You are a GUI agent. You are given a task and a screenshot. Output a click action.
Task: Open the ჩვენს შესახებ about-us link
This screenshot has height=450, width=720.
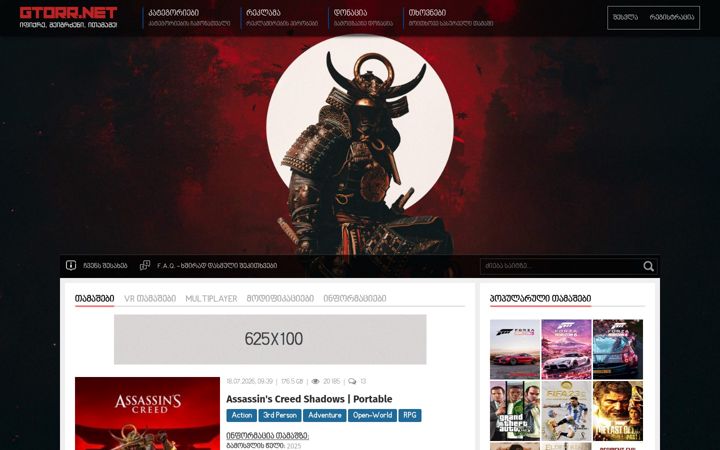(x=105, y=266)
